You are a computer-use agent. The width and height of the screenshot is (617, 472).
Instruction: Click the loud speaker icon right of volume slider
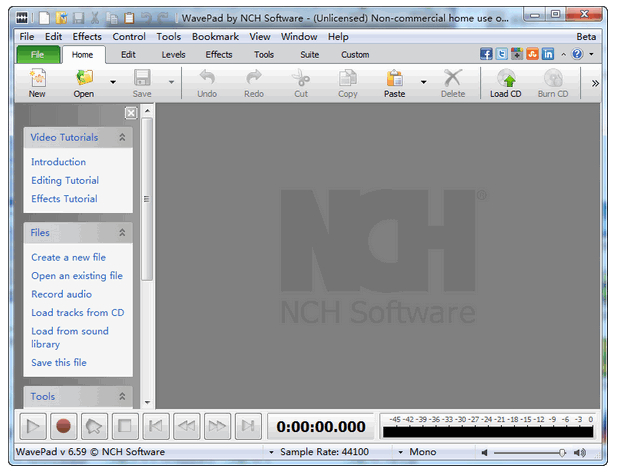click(x=580, y=453)
